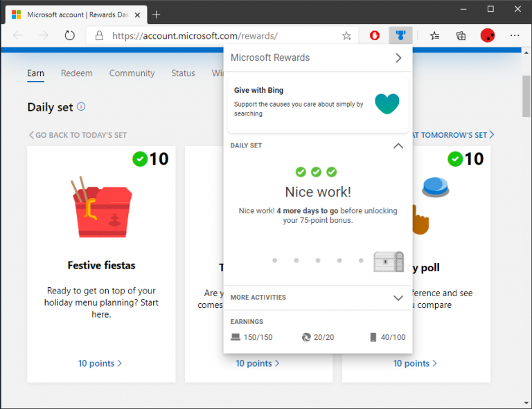Click Go Back to Today's Set link
The image size is (532, 409).
pyautogui.click(x=78, y=135)
